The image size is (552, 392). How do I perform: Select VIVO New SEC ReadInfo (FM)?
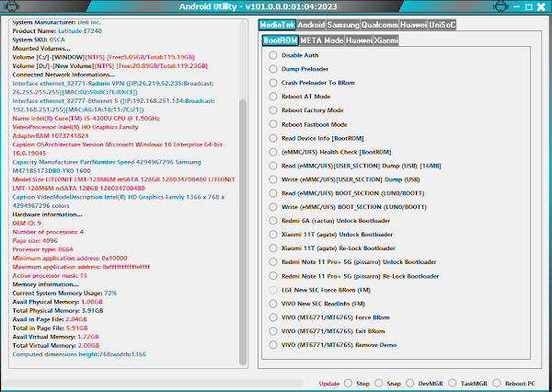click(273, 304)
